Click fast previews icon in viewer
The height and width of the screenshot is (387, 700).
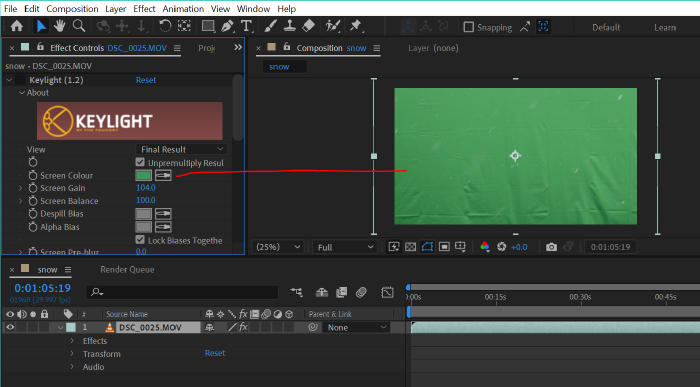[x=394, y=247]
